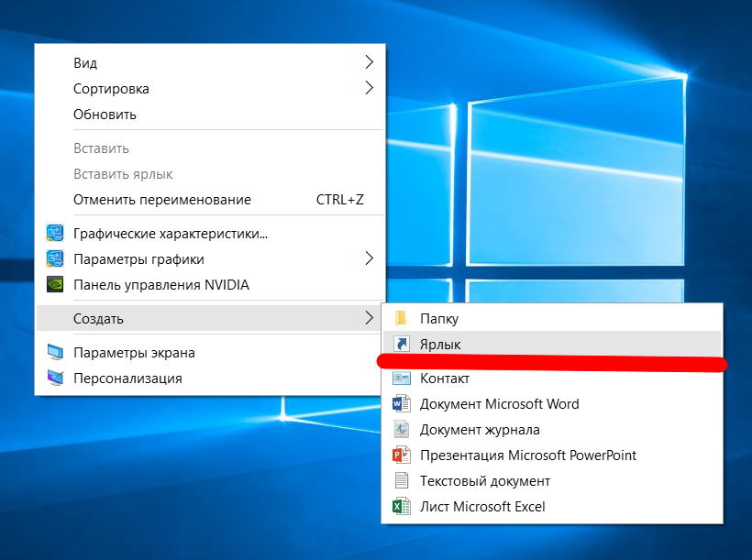Open the Сортировка menu entry

point(210,89)
